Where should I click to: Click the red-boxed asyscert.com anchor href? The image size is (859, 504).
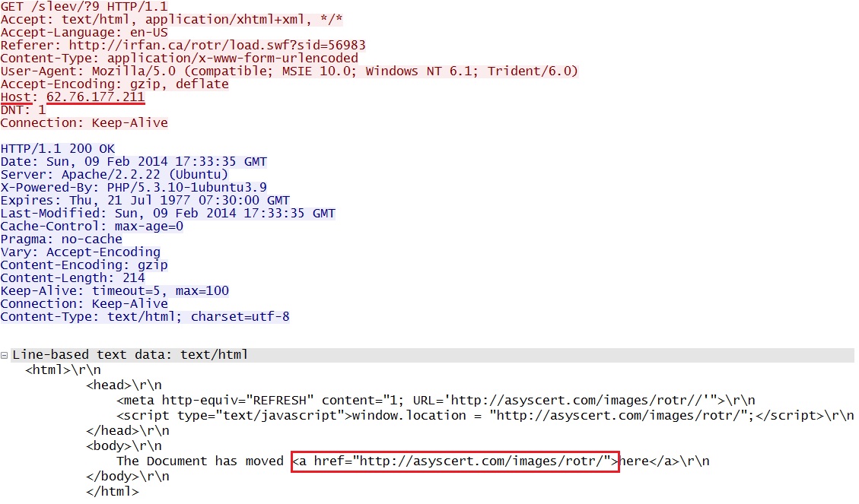tap(455, 461)
